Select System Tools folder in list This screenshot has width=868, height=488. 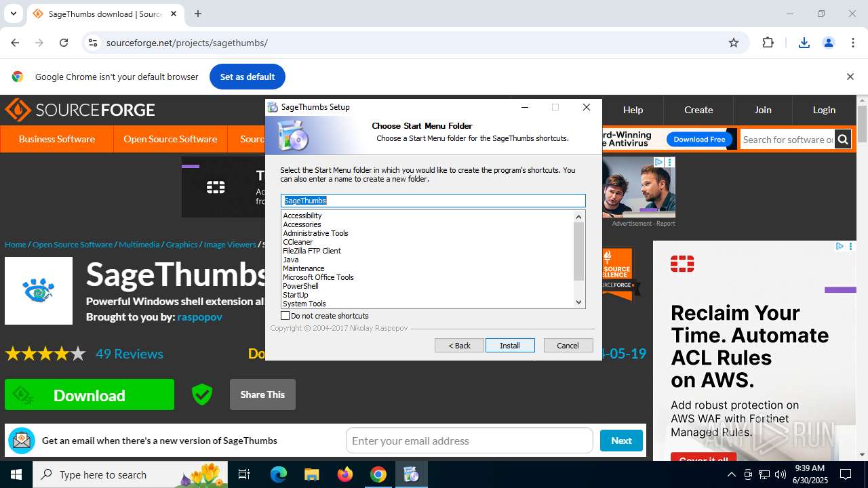[x=304, y=304]
